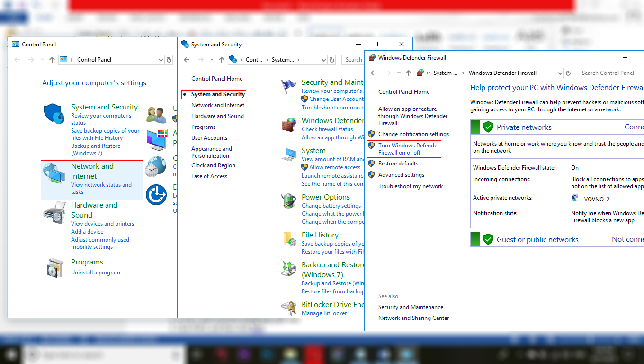Click the Up arrow in the System and Security window
Image resolution: width=644 pixels, height=364 pixels.
221,60
